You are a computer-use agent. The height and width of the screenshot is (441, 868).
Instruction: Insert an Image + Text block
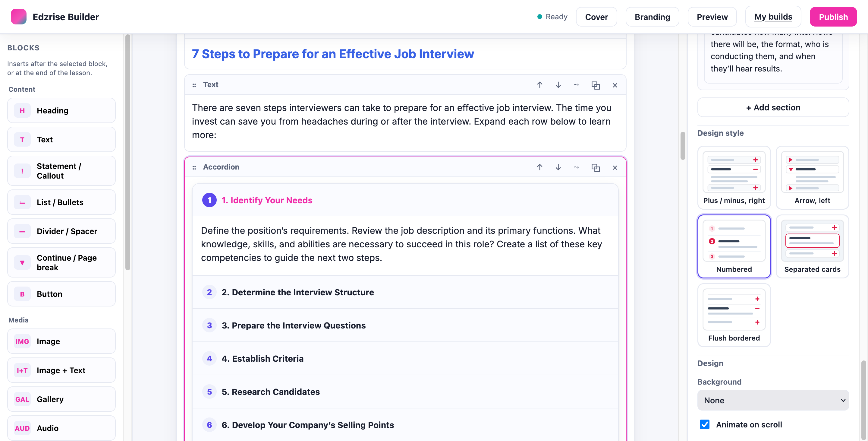pos(61,370)
